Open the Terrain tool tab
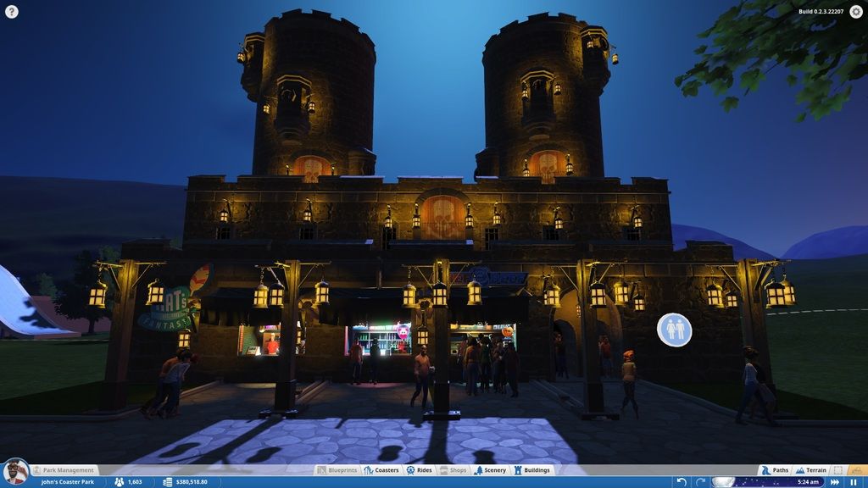Screen dimensions: 868x488 point(811,470)
